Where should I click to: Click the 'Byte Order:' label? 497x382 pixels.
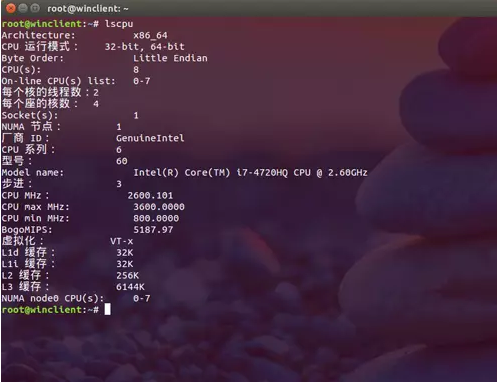(32, 58)
